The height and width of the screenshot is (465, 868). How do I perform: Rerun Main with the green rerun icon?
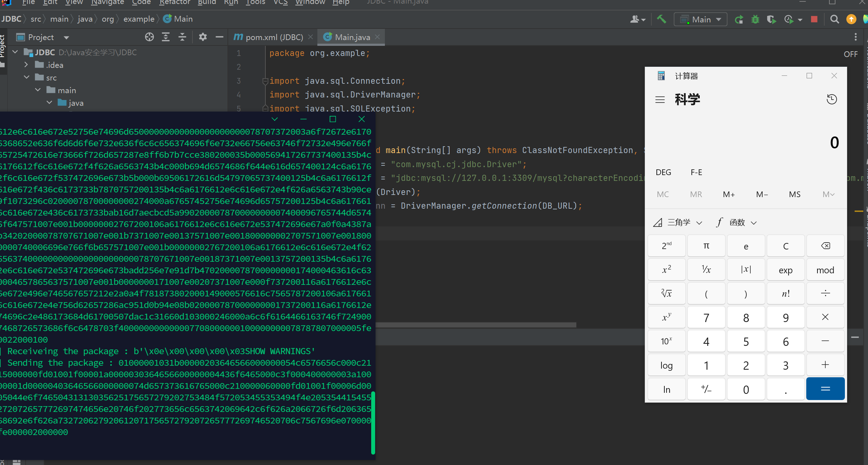pyautogui.click(x=739, y=19)
